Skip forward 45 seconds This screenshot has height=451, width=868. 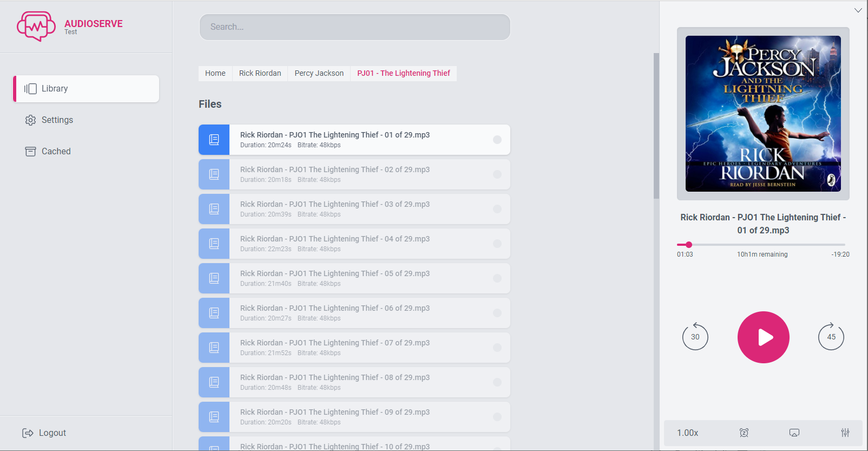[831, 336]
